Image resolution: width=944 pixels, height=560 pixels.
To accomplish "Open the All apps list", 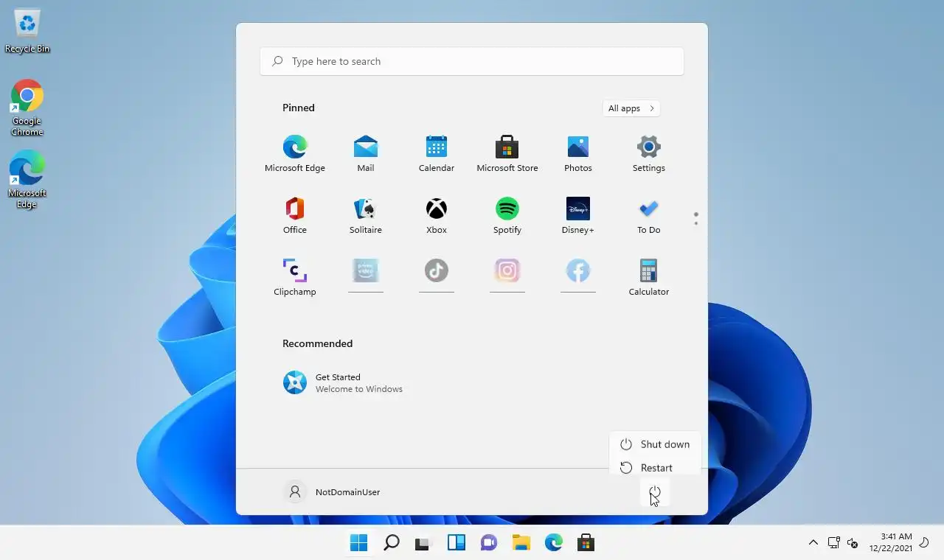I will [x=631, y=108].
